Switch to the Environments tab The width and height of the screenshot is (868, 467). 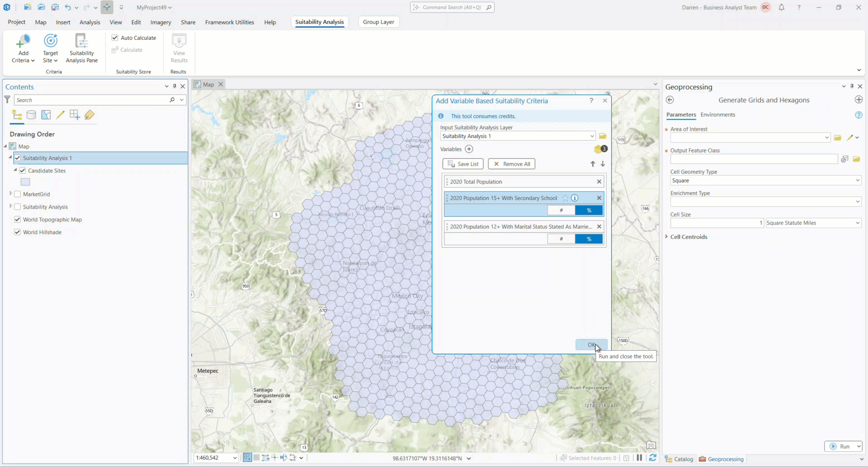(x=718, y=114)
